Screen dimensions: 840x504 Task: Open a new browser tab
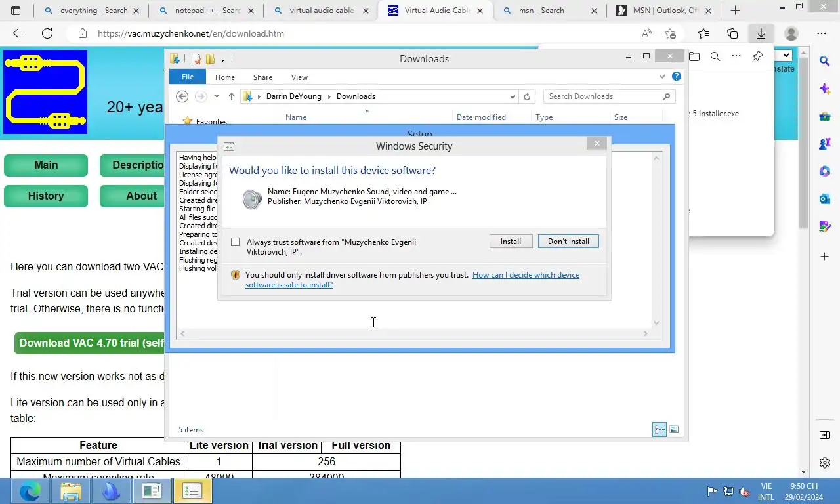[x=735, y=10]
